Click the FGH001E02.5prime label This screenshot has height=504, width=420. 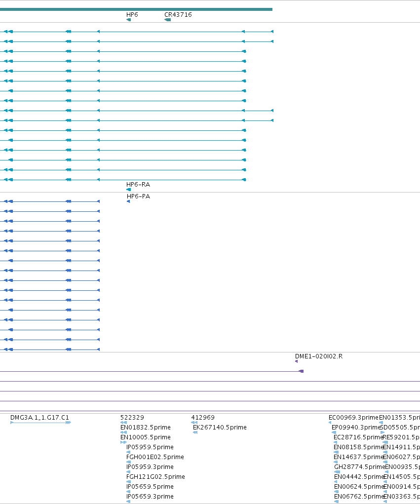155,457
